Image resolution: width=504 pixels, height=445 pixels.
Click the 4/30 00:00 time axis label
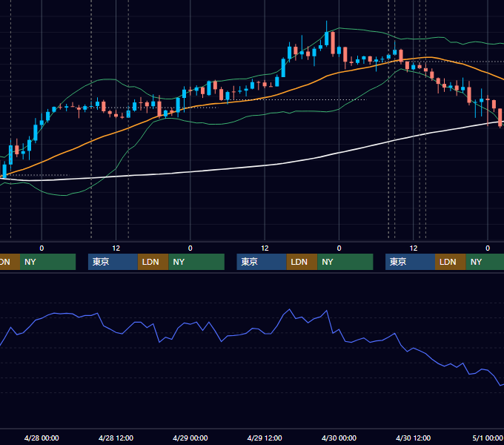coord(339,438)
